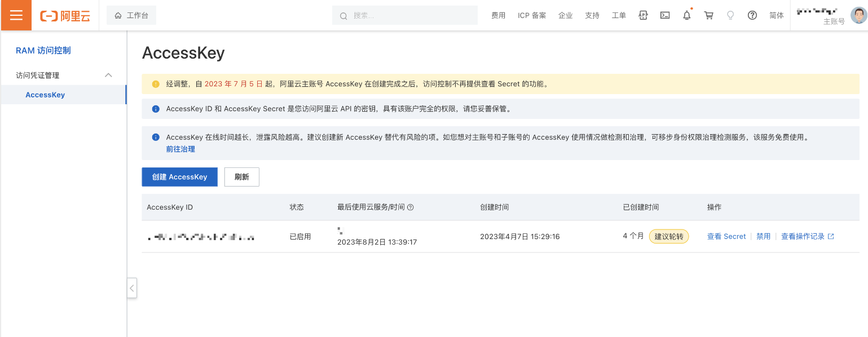This screenshot has height=337, width=868.
Task: Open the app download icon in header
Action: click(643, 16)
